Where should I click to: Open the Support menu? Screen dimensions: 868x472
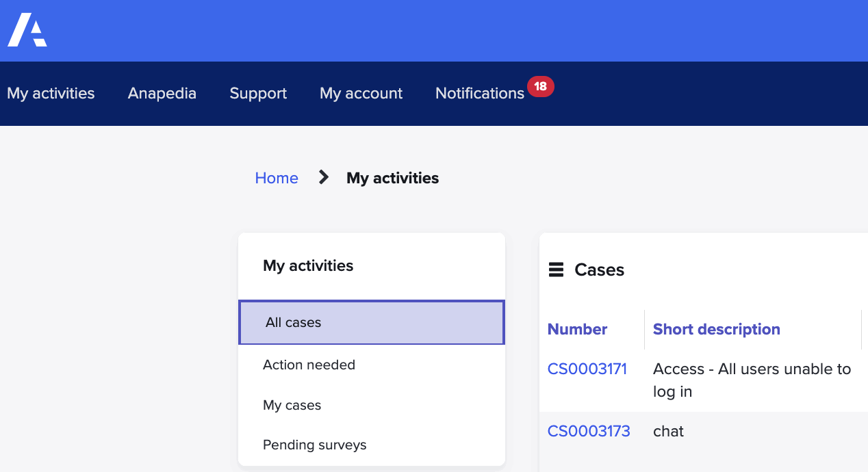[258, 93]
